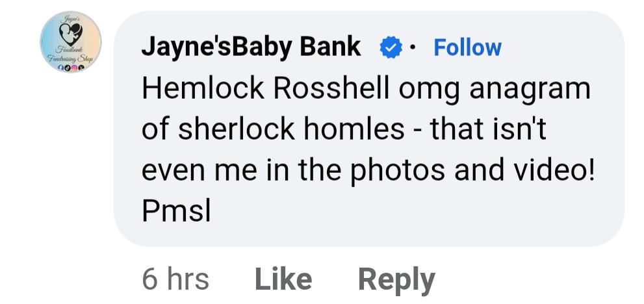644x304 pixels.
Task: Open the Jayne's Baby Bank profile picture
Action: pyautogui.click(x=70, y=42)
